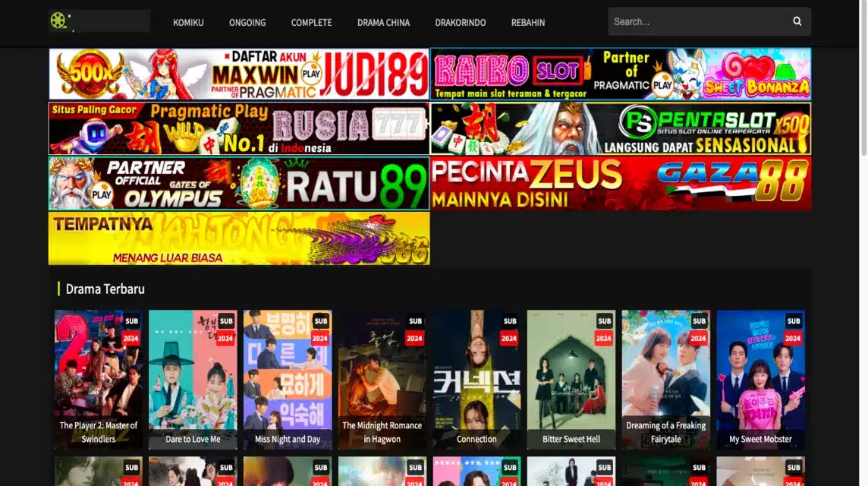Screen dimensions: 868x486
Task: Select REBAHIN in the navigation bar
Action: 528,23
